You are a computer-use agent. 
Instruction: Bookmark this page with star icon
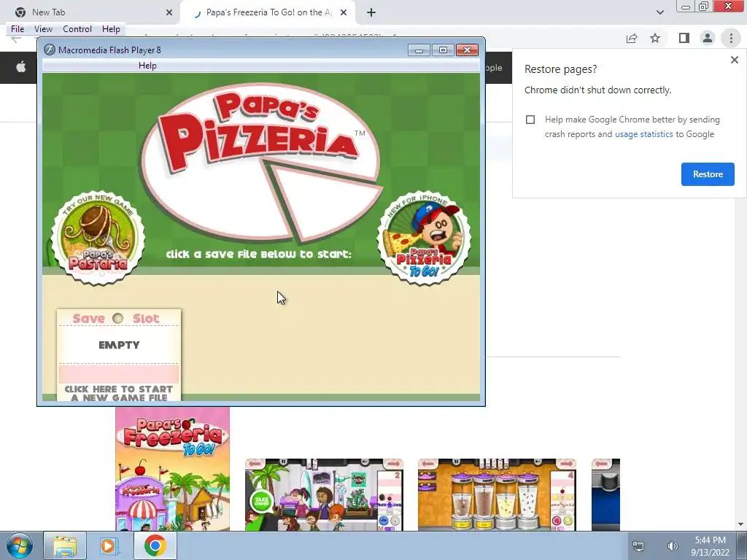(x=655, y=38)
